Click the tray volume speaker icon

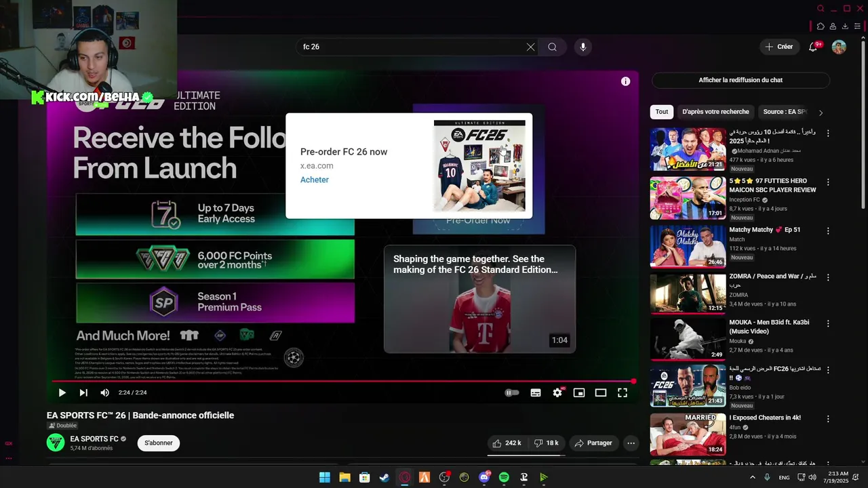tap(812, 477)
